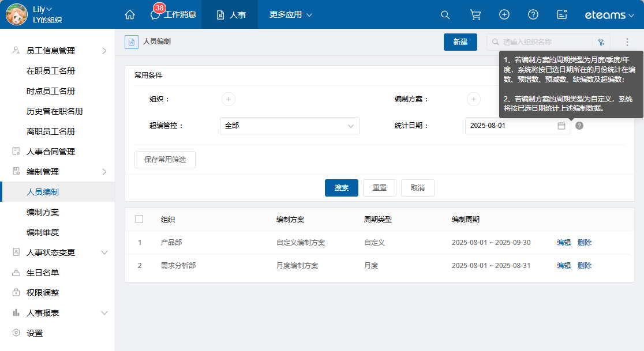Open work messages with 38 badge
Screen dimensions: 644x351
pyautogui.click(x=173, y=14)
